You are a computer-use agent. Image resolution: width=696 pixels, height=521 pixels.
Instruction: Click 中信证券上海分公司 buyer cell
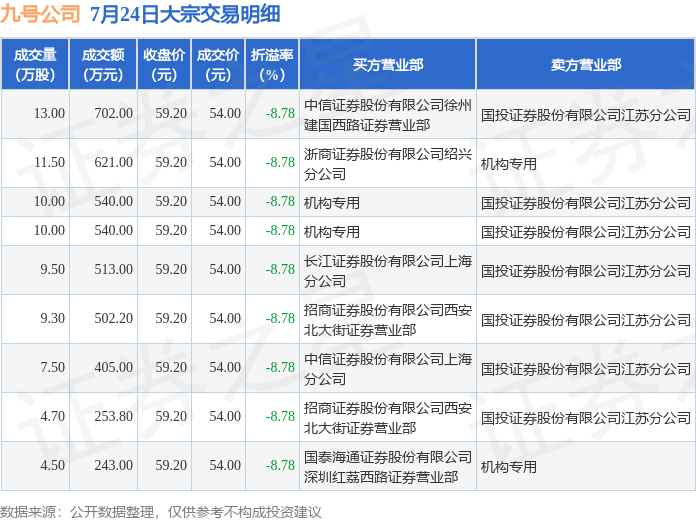[388, 369]
